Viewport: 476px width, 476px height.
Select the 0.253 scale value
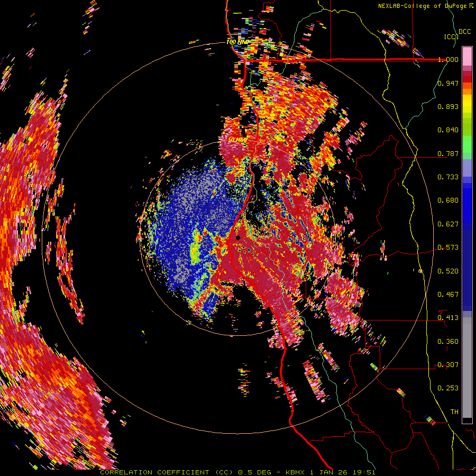tap(448, 388)
